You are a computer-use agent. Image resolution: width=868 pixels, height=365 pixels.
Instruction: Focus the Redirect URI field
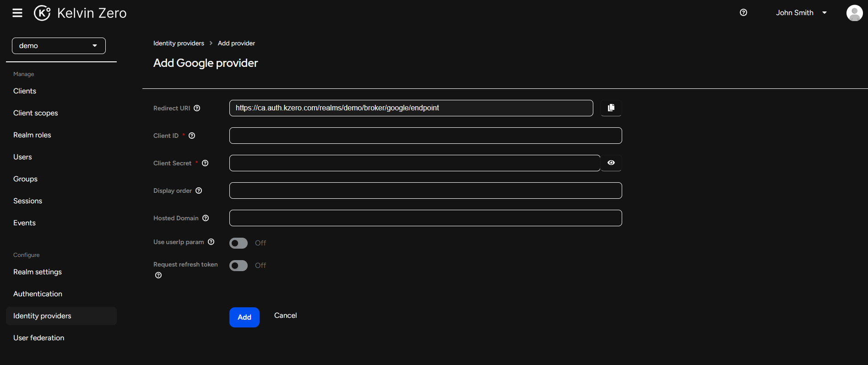(x=411, y=108)
